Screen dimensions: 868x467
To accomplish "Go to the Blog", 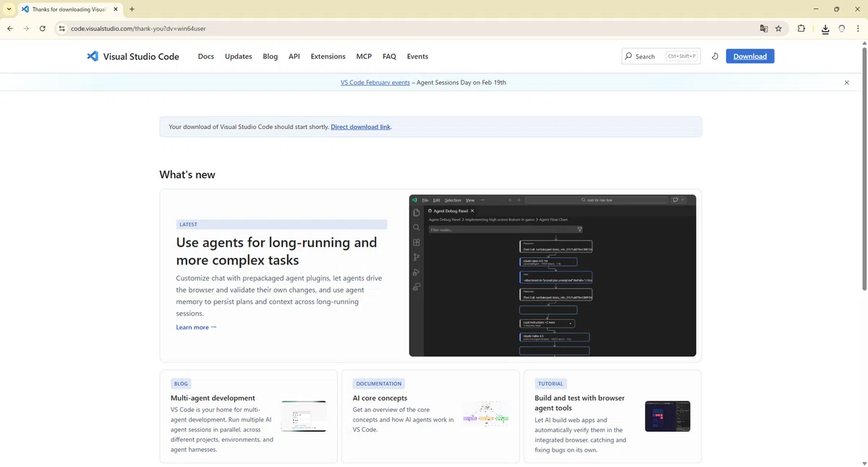I will pyautogui.click(x=271, y=56).
